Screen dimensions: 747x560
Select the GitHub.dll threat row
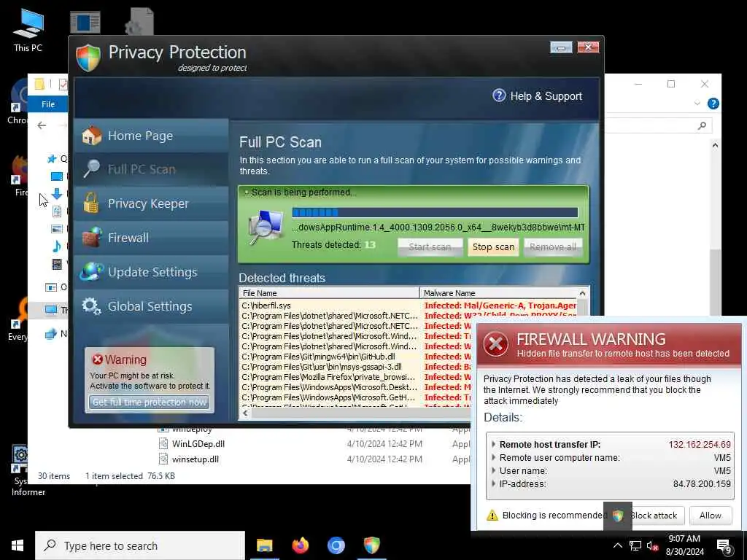point(355,357)
